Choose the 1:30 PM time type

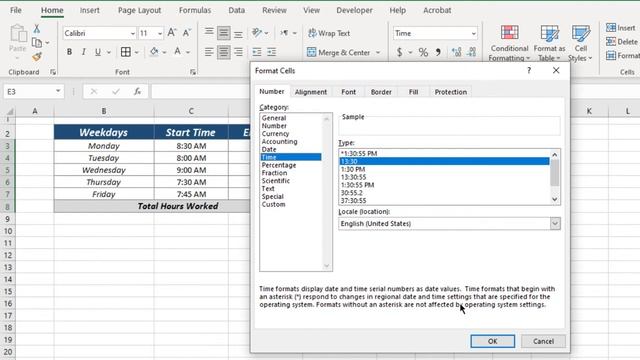point(353,169)
